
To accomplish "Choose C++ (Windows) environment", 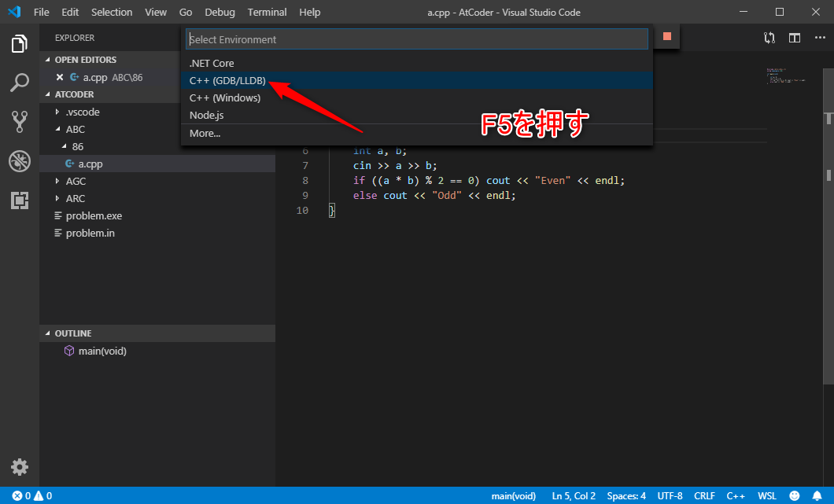I will [x=417, y=97].
